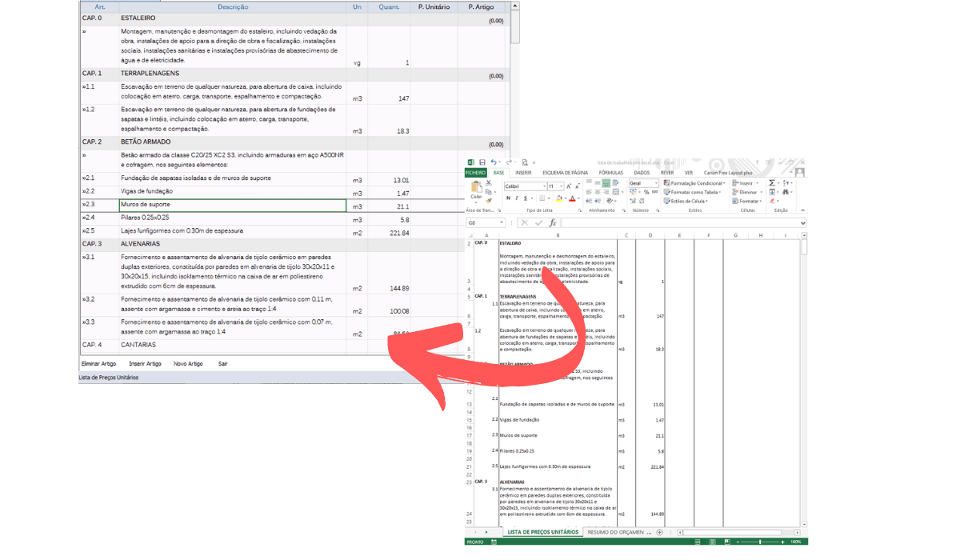Viewport: 960px width, 560px height.
Task: Click Eliminar Artigo in the budget window
Action: click(x=98, y=364)
